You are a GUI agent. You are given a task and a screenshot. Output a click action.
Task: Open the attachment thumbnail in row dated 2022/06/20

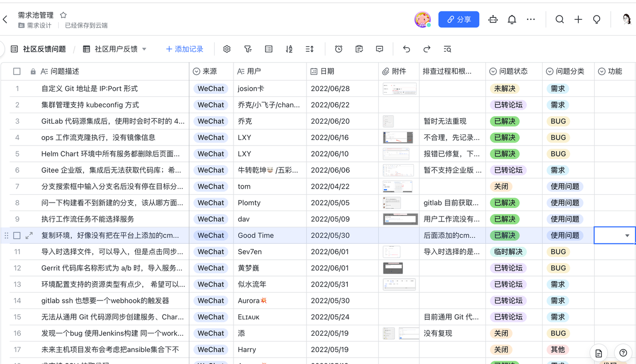pos(389,121)
